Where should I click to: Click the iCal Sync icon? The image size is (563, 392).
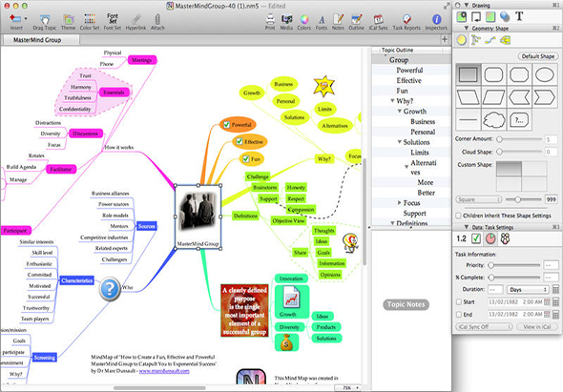[x=379, y=22]
